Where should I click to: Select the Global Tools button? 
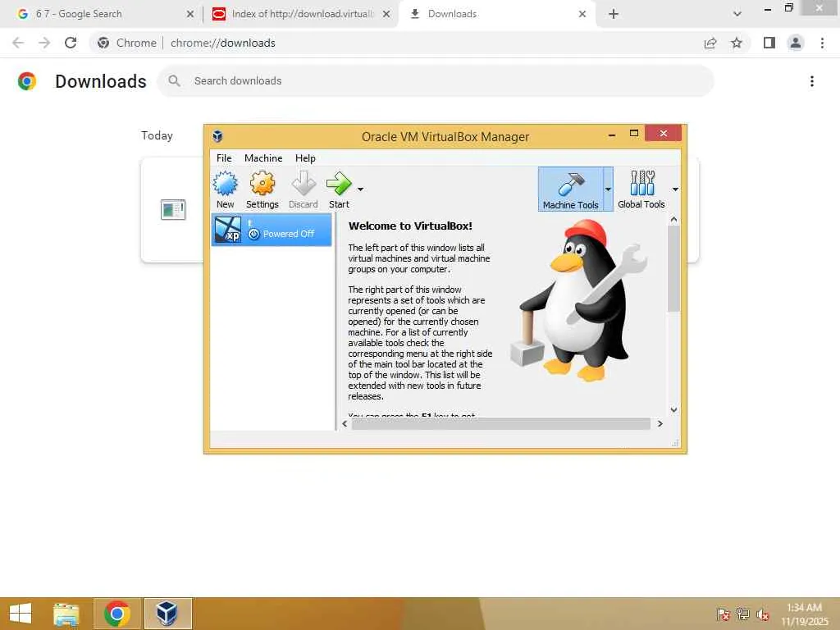(x=641, y=189)
